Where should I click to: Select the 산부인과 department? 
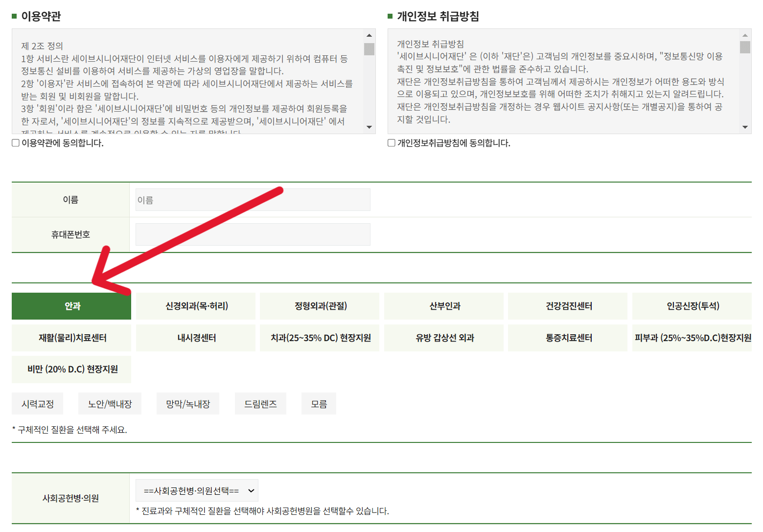coord(443,306)
